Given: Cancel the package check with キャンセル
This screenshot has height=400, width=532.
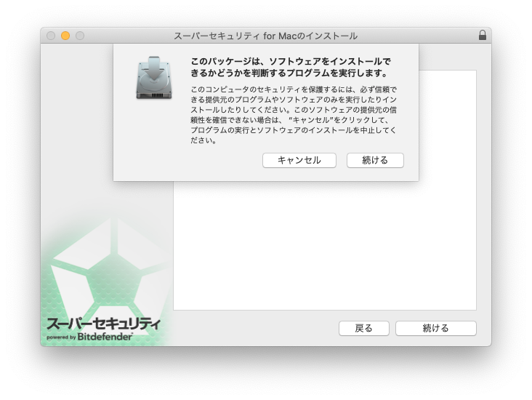Looking at the screenshot, I should 299,160.
